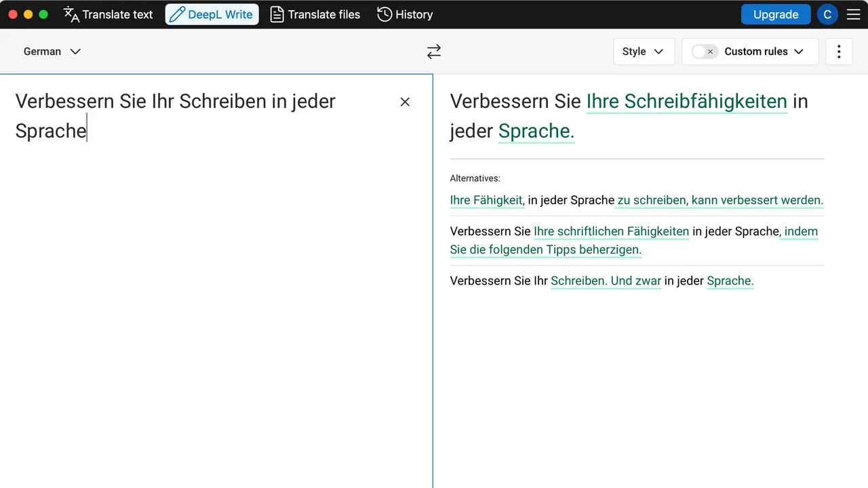Clear the source text with X
868x488 pixels.
coord(405,102)
